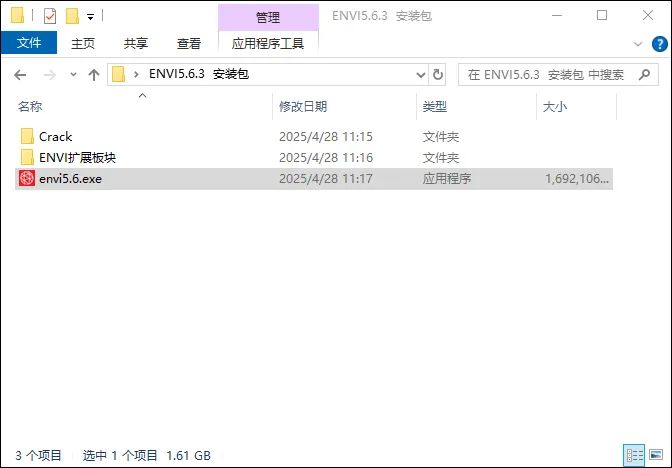Expand the address bar path chevron
Screen dimensions: 672x468
[x=136, y=75]
